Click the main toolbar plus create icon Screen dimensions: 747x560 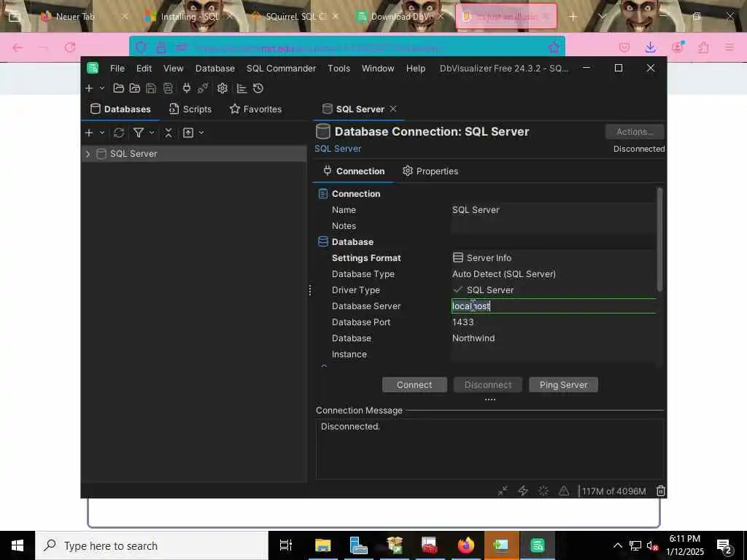coord(89,88)
